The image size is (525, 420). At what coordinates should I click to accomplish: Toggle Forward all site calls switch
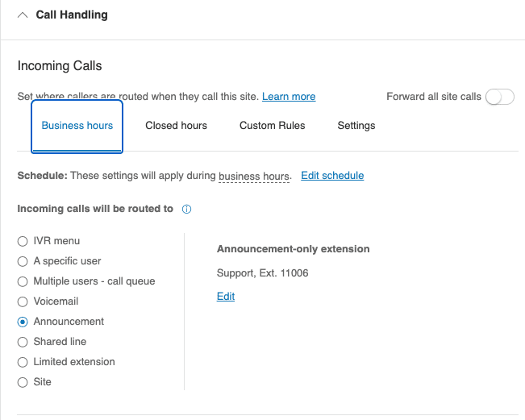[x=500, y=97]
